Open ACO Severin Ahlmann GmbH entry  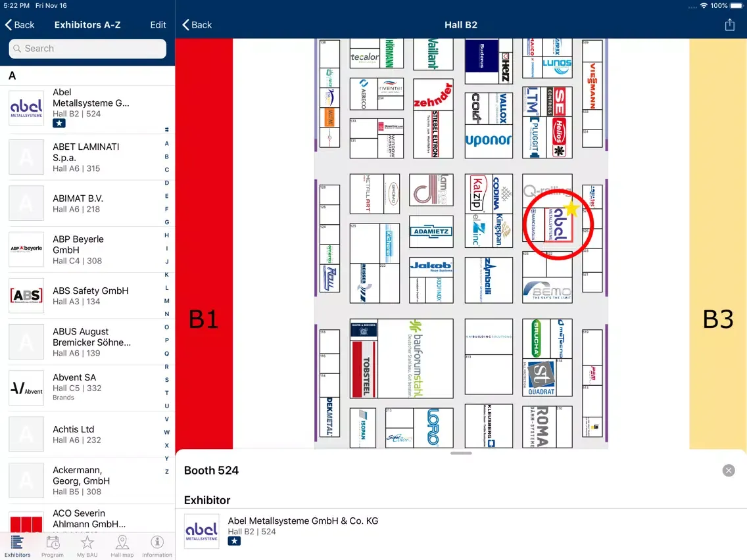87,518
